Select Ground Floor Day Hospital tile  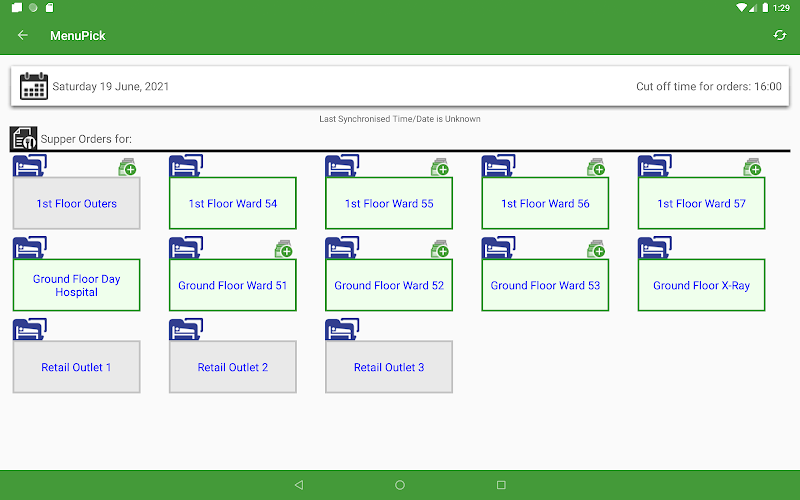(77, 285)
